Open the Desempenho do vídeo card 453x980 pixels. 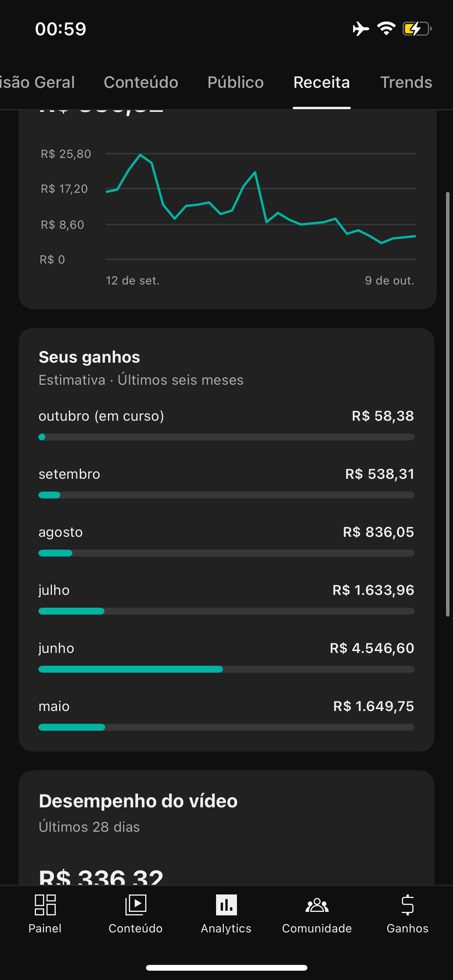click(226, 813)
